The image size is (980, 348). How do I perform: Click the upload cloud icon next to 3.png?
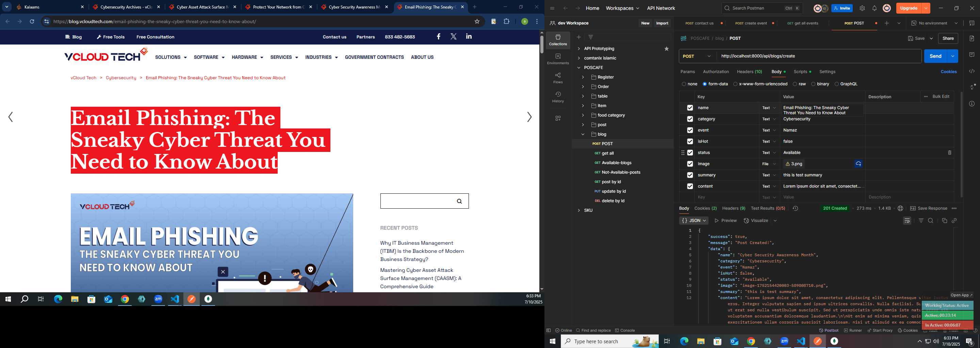(858, 164)
